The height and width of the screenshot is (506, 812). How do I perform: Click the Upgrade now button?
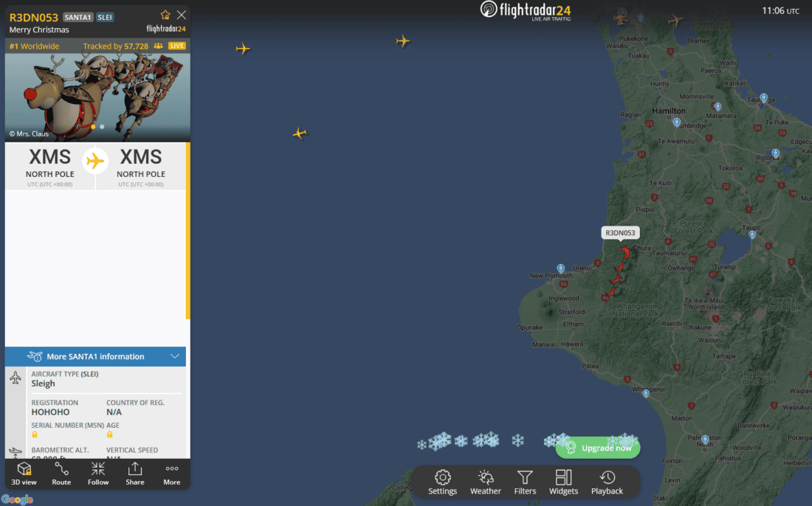pos(598,448)
